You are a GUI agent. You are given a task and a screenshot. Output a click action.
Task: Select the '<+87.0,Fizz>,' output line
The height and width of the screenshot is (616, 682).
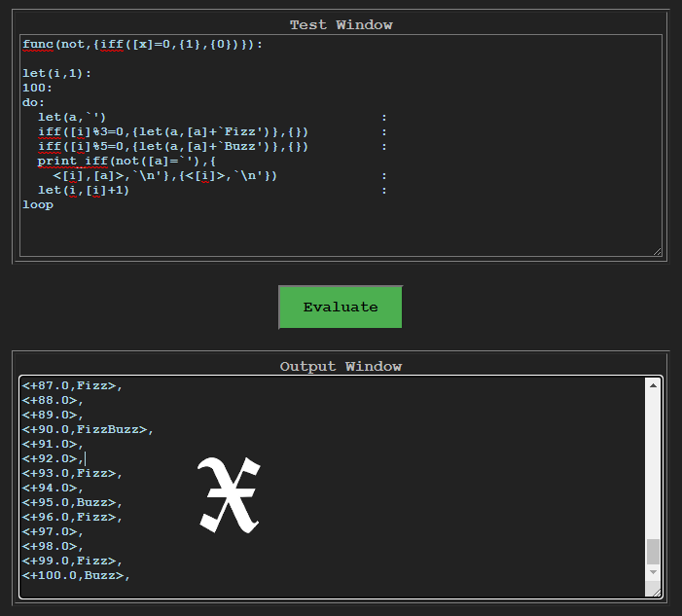[x=72, y=385]
